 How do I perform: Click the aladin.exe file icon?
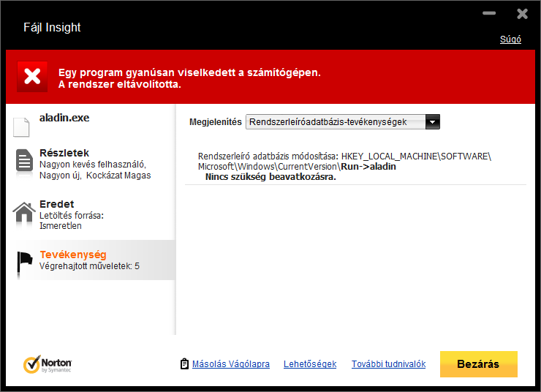21,127
